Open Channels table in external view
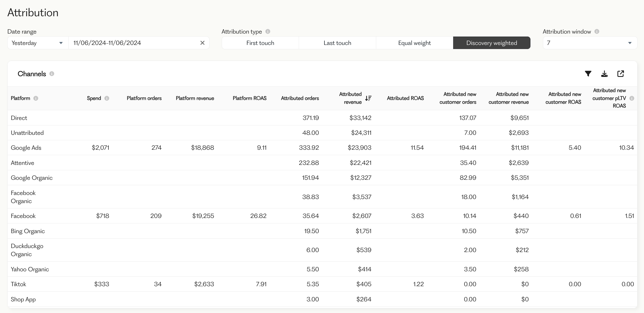644x313 pixels. (620, 74)
